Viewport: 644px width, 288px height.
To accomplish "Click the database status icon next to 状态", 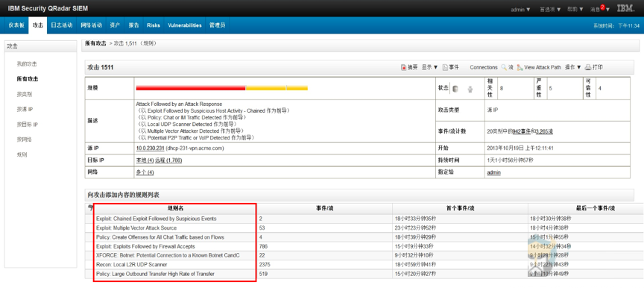I will (455, 89).
